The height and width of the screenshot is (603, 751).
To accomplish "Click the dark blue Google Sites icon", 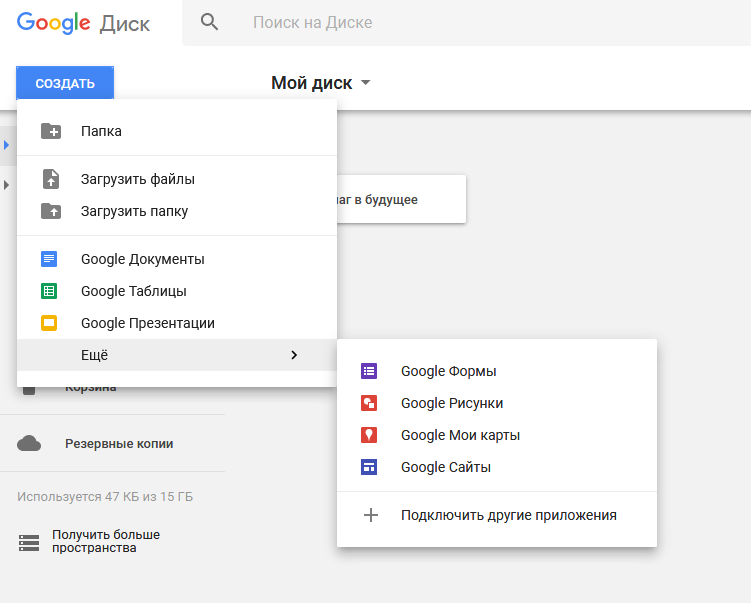I will click(x=369, y=467).
